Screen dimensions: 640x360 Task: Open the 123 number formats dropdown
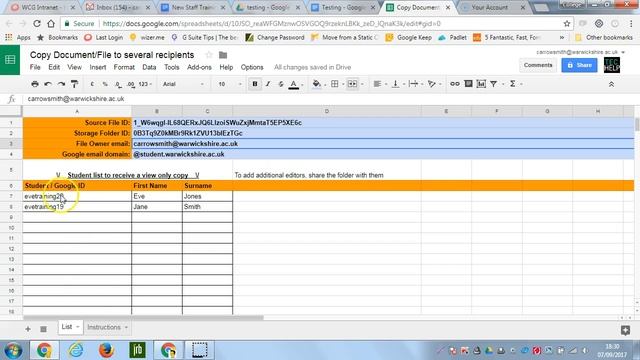tap(145, 84)
